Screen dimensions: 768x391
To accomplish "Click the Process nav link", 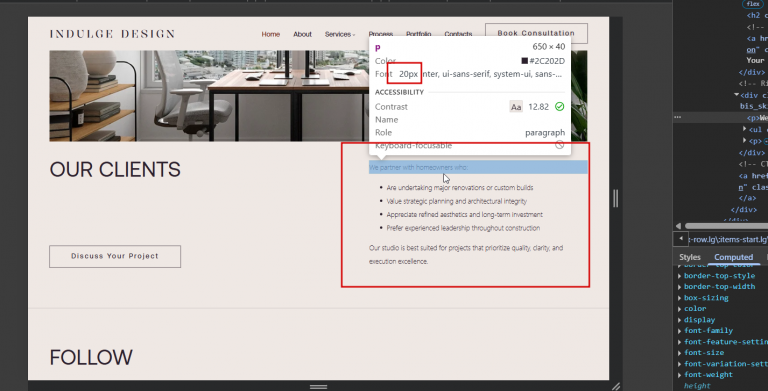I will tap(381, 34).
